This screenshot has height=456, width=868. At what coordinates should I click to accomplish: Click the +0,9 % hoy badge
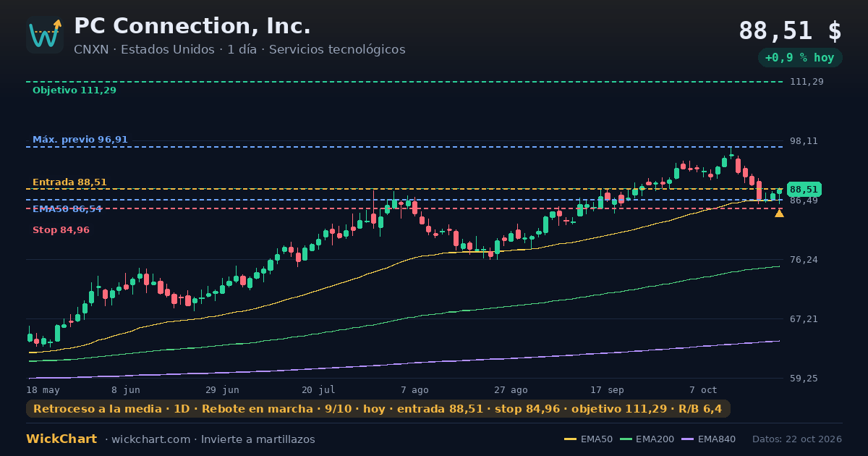[799, 58]
